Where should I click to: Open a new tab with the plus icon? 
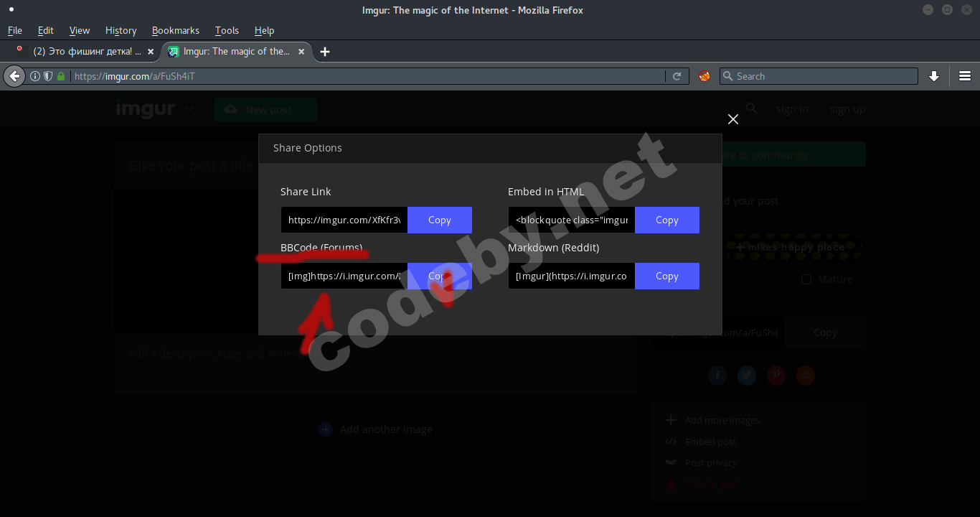pos(325,52)
